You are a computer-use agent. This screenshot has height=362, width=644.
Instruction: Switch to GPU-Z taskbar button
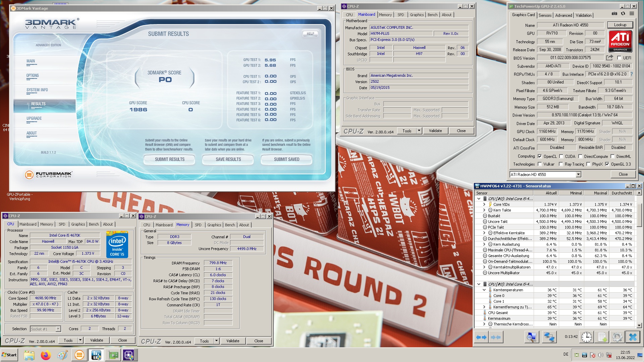pyautogui.click(x=113, y=355)
